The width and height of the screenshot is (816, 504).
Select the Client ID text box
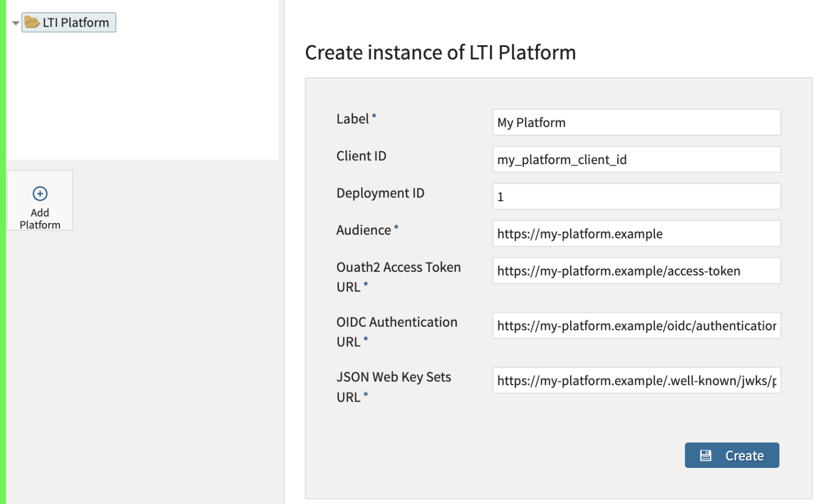pyautogui.click(x=636, y=159)
